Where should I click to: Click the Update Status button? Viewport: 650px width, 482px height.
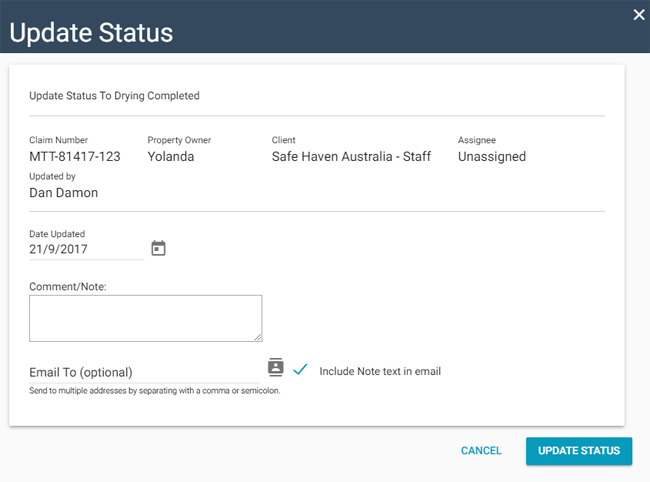(579, 451)
